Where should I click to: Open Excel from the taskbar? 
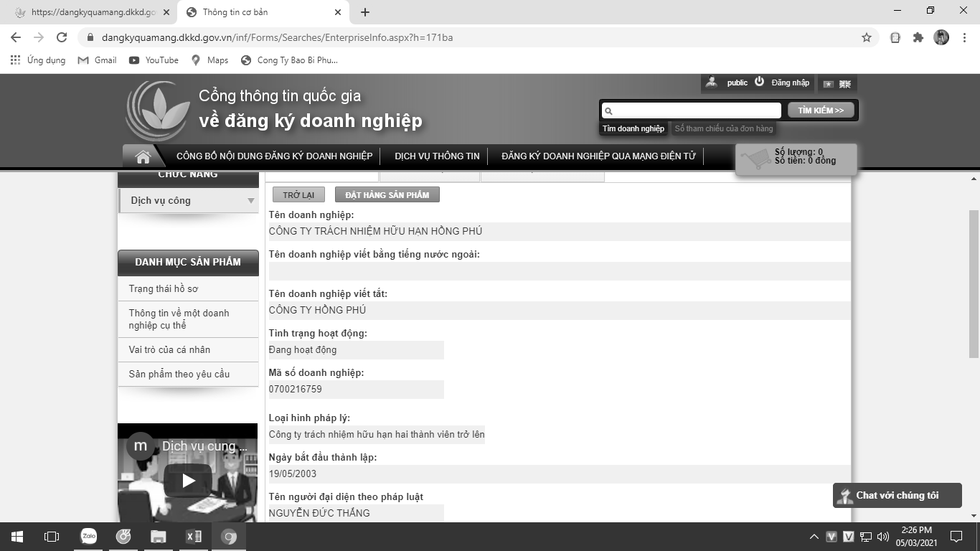(x=194, y=537)
